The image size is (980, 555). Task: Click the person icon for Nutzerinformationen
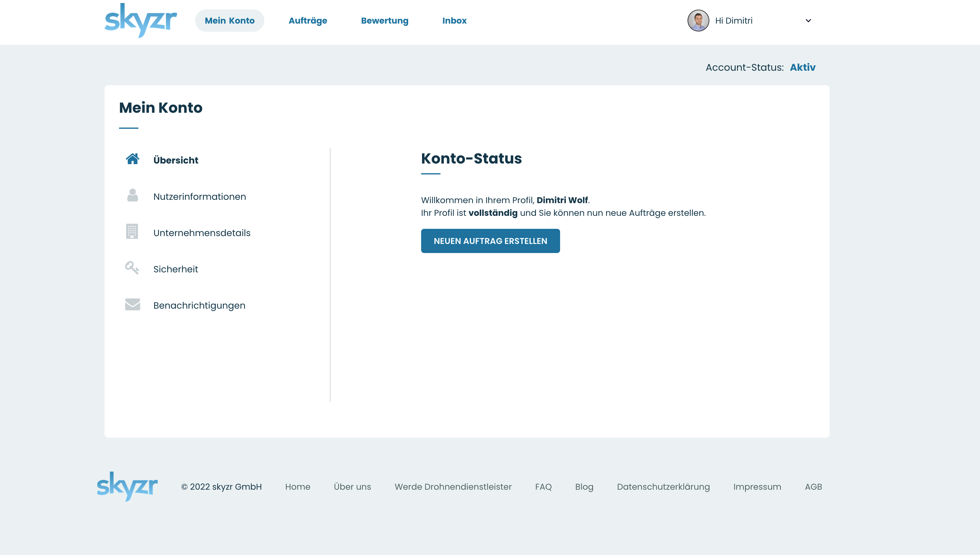(x=132, y=196)
